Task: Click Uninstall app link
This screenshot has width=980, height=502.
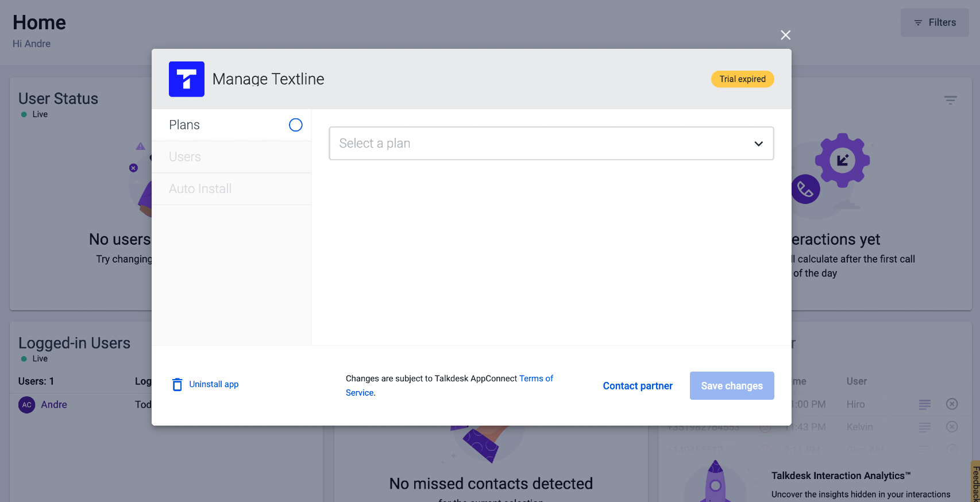Action: click(x=214, y=384)
